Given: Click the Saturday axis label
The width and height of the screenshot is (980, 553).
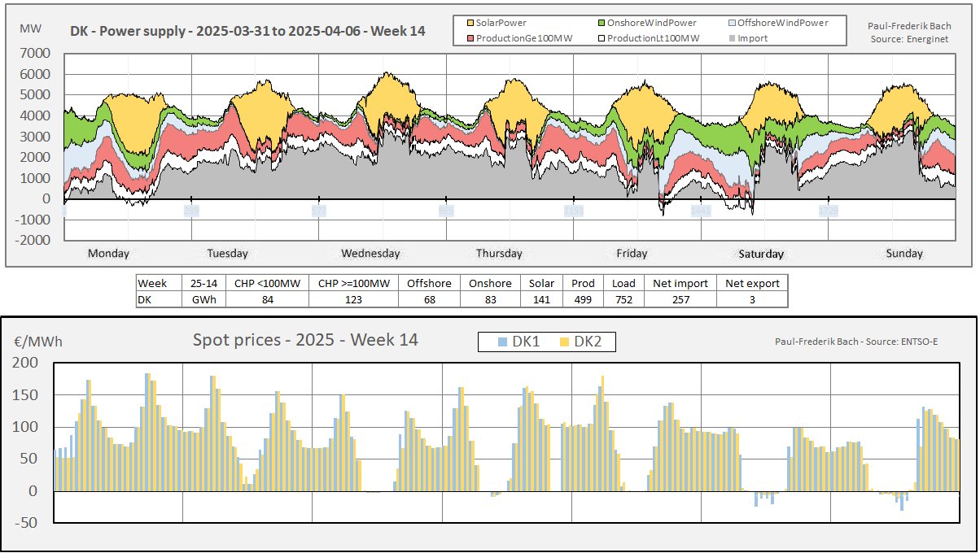Looking at the screenshot, I should tap(761, 254).
